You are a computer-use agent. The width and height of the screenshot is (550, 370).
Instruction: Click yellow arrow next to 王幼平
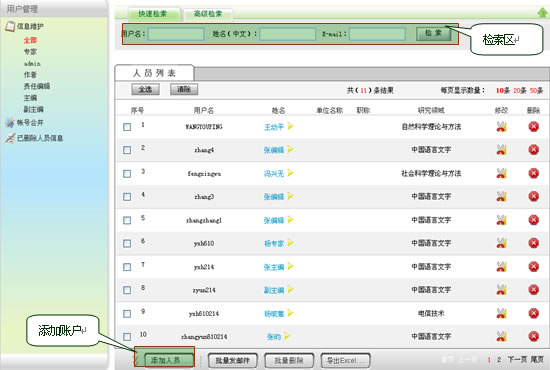290,126
